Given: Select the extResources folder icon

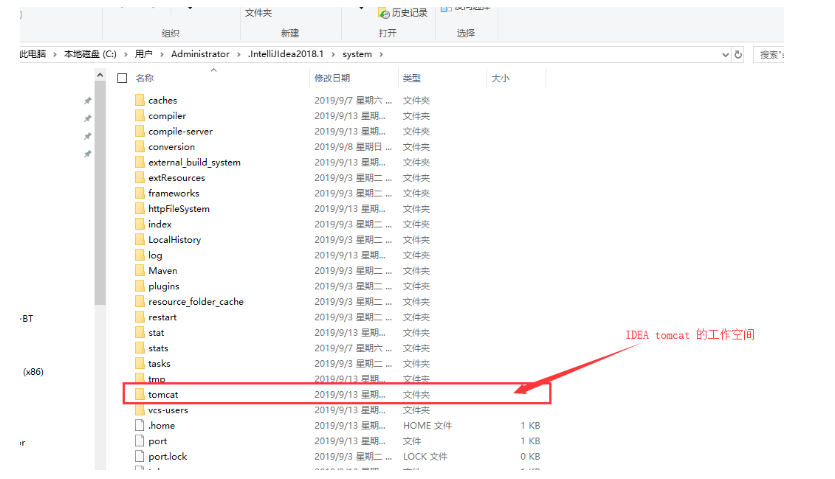Looking at the screenshot, I should pos(140,177).
